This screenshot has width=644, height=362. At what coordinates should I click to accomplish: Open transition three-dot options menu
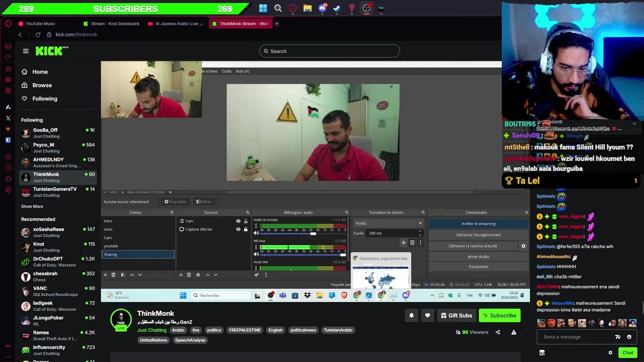point(421,243)
